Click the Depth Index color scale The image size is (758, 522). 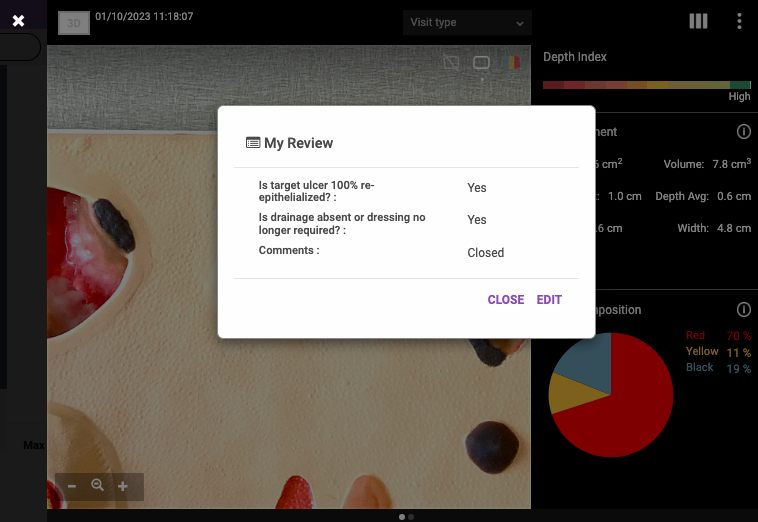pyautogui.click(x=646, y=85)
